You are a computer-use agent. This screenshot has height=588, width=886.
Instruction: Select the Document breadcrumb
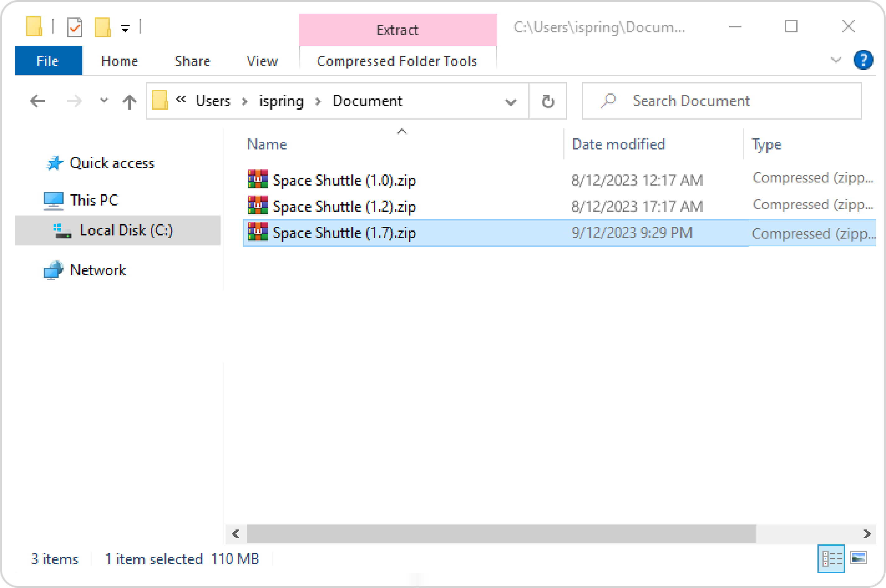coord(368,101)
